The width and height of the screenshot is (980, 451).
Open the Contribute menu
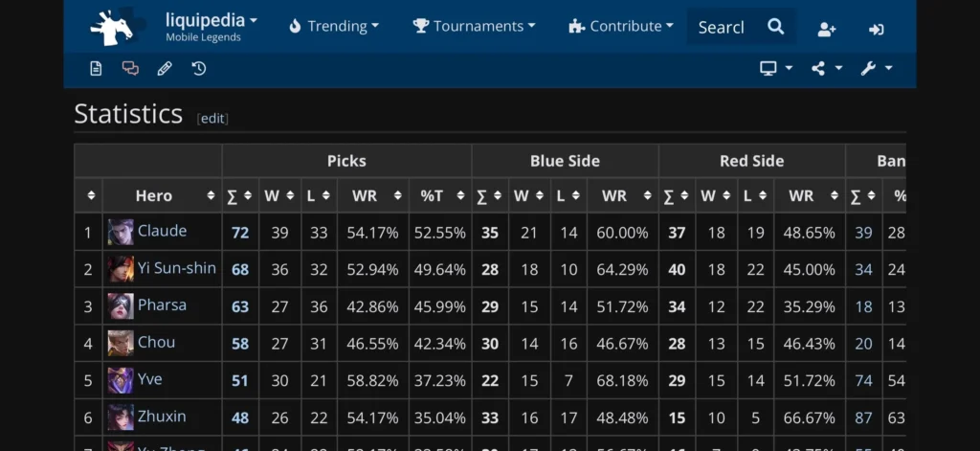coord(621,27)
